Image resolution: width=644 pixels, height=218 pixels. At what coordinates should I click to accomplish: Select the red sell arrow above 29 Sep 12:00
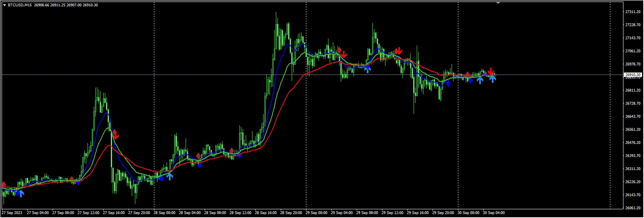coord(399,51)
